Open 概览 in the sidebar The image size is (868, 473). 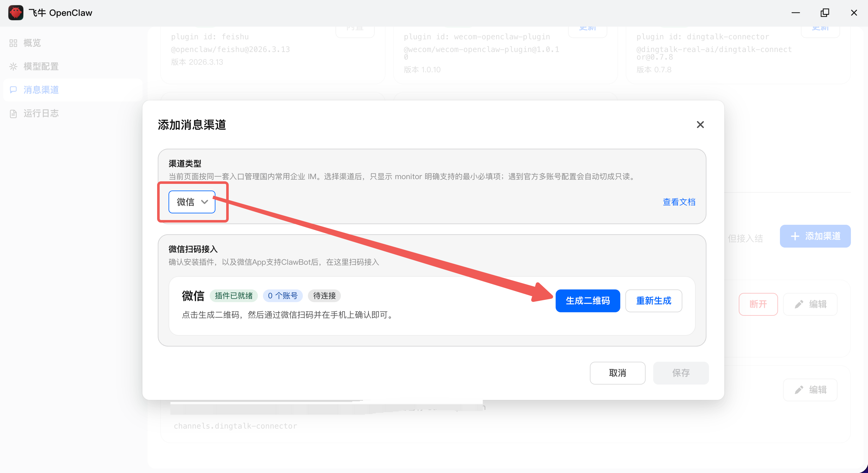pyautogui.click(x=32, y=43)
